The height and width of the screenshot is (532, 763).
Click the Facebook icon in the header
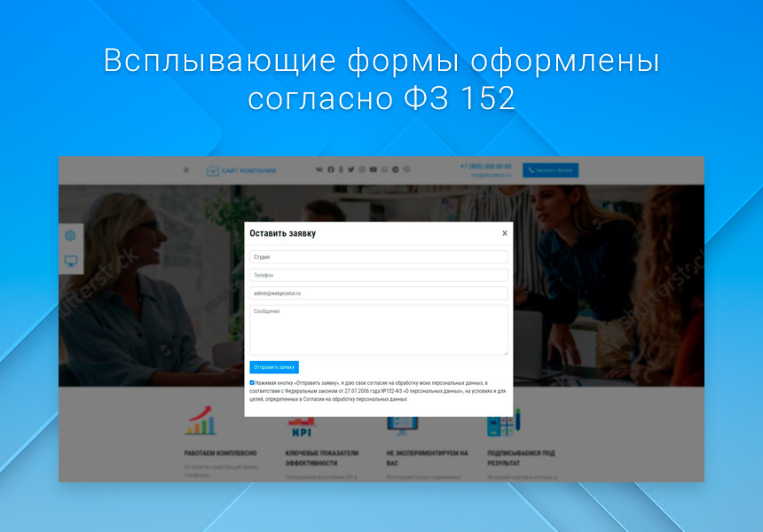(329, 168)
